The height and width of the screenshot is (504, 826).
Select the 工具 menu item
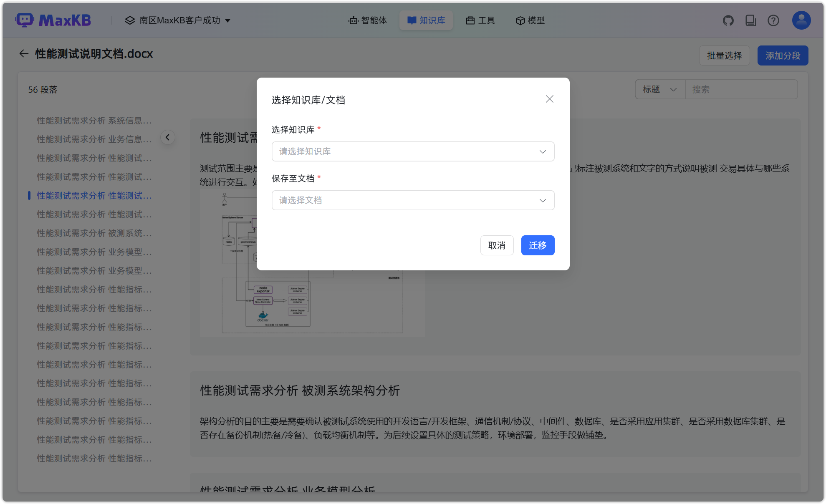point(480,20)
